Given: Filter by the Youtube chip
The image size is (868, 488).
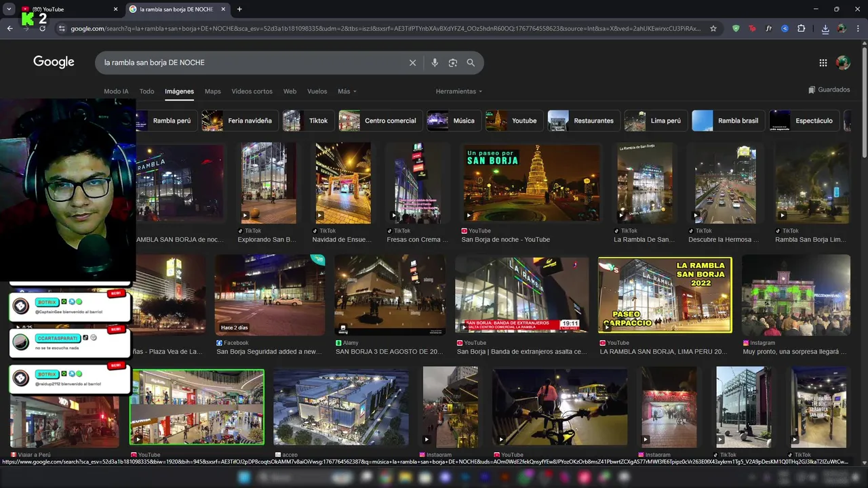Looking at the screenshot, I should pyautogui.click(x=514, y=121).
